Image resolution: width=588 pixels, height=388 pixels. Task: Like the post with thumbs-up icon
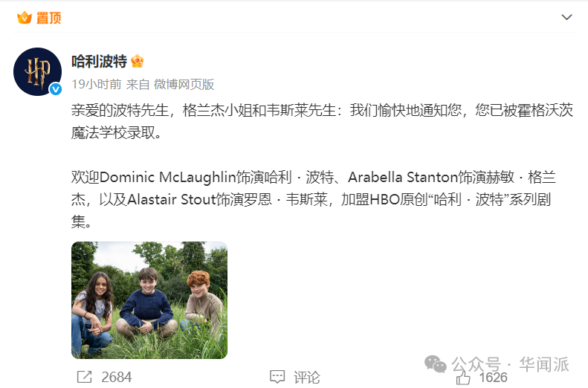(x=464, y=378)
